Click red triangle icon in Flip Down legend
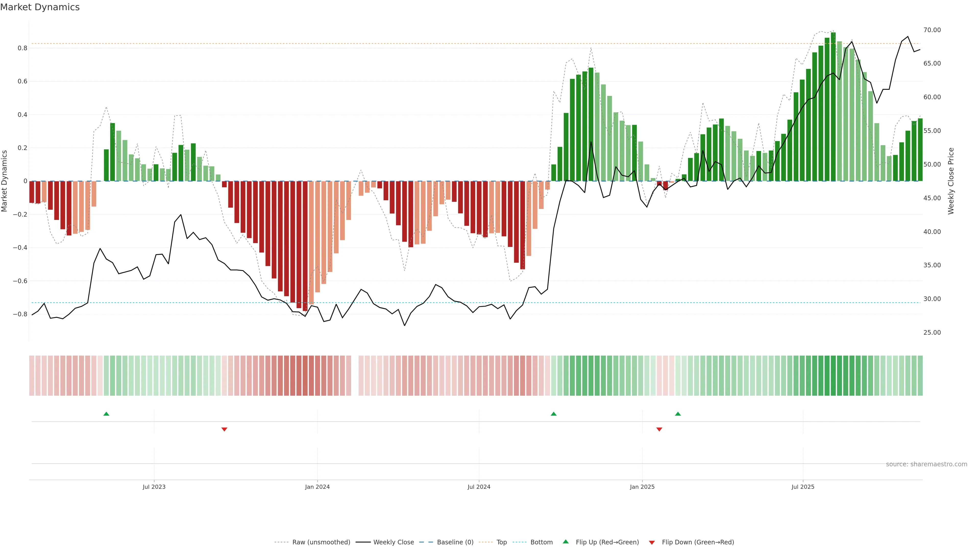The width and height of the screenshot is (980, 551). pos(652,543)
